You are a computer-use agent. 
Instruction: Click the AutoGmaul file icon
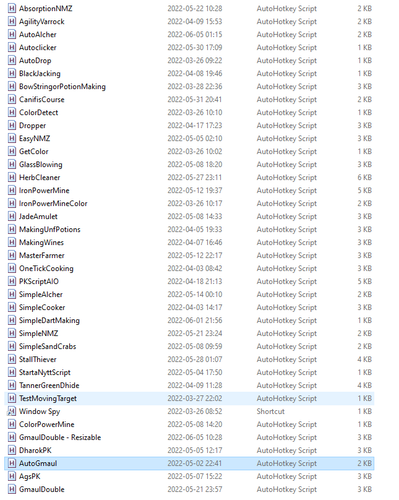12,463
